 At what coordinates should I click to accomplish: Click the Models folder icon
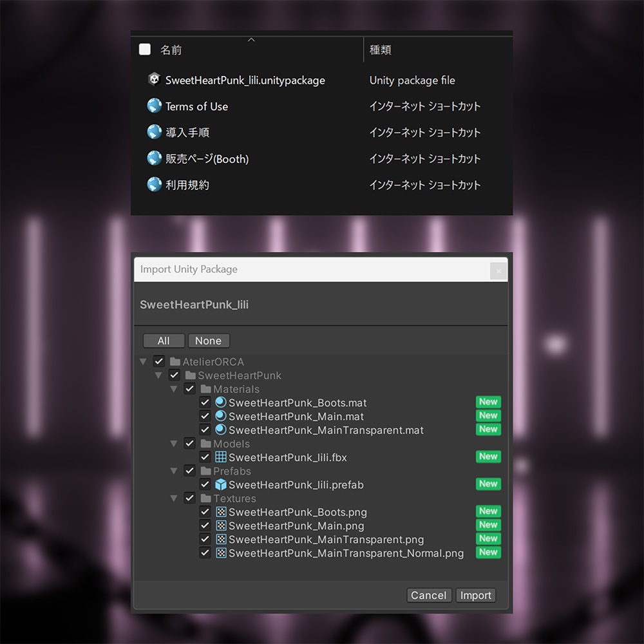(206, 444)
